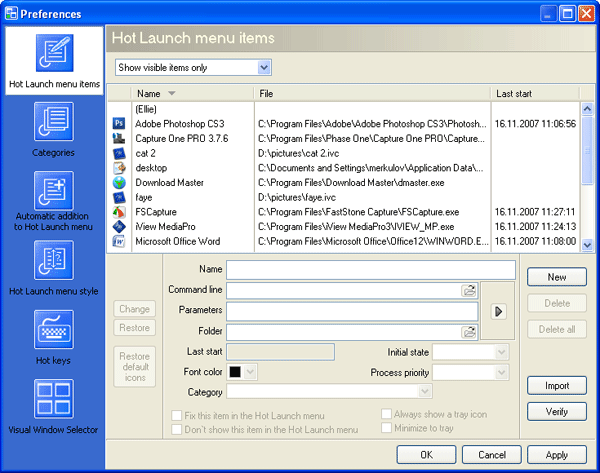
Task: Click the list scrollbar down arrow
Action: 587,245
